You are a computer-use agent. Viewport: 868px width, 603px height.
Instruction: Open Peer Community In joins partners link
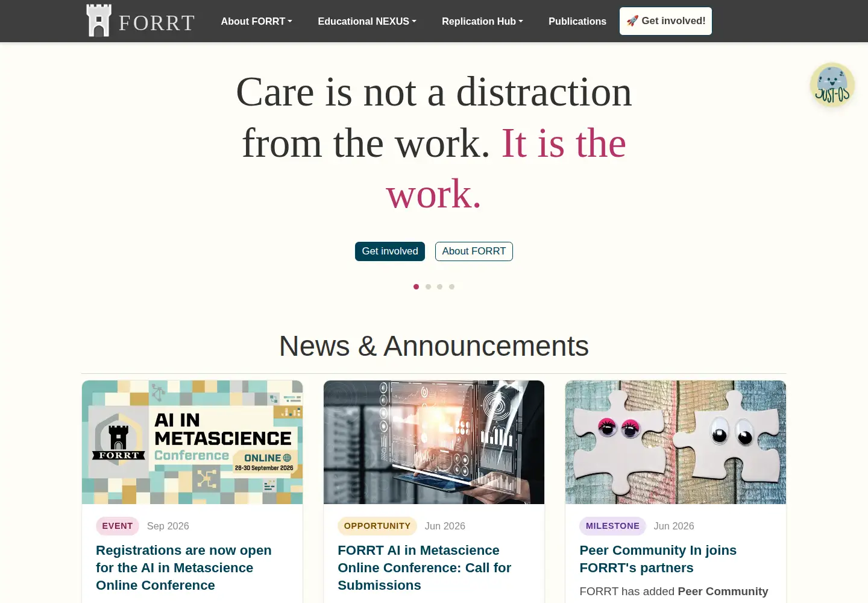point(658,559)
